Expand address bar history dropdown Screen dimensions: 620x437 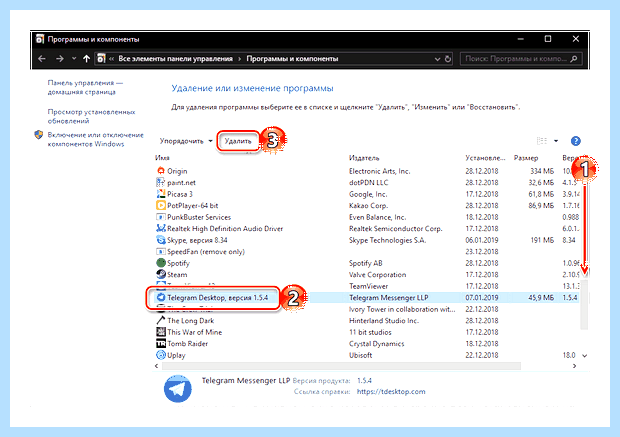(x=437, y=59)
